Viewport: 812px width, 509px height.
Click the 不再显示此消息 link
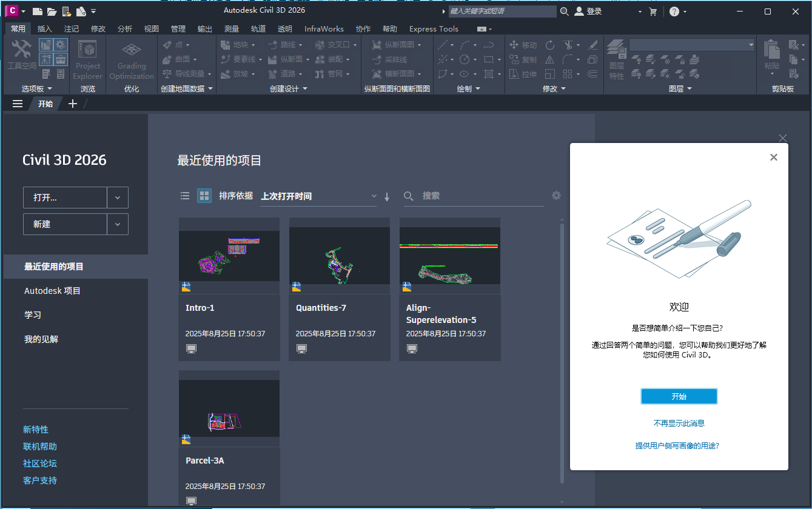(679, 423)
